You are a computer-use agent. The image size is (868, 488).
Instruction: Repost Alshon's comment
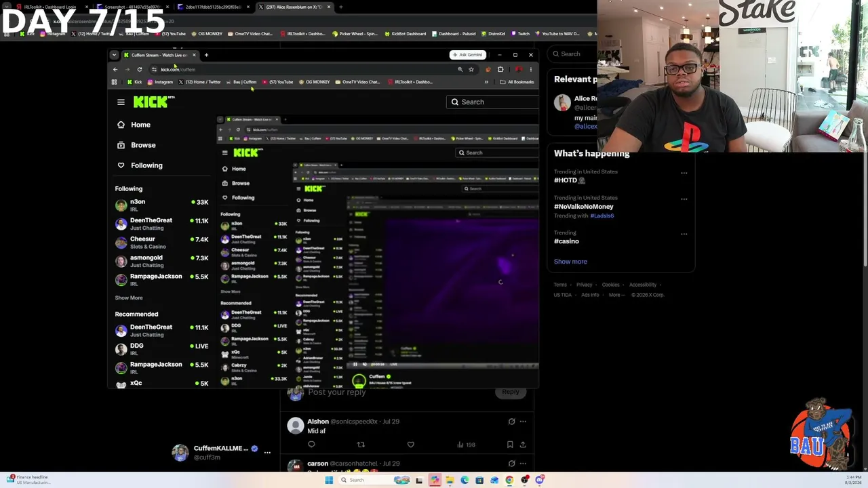point(361,445)
